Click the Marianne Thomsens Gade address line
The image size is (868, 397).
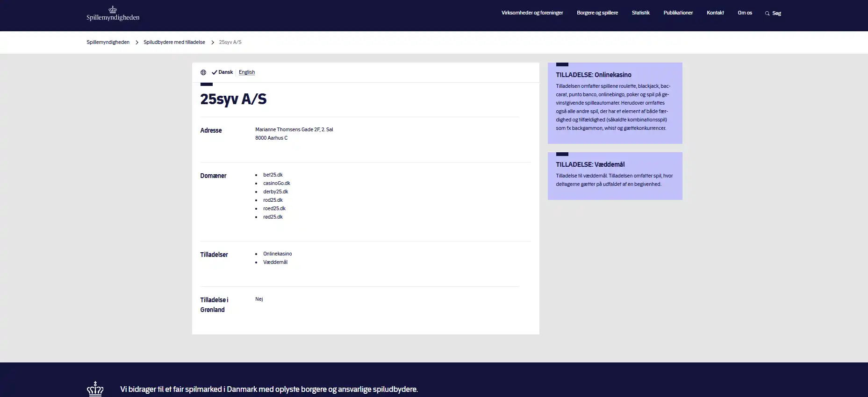(x=294, y=130)
